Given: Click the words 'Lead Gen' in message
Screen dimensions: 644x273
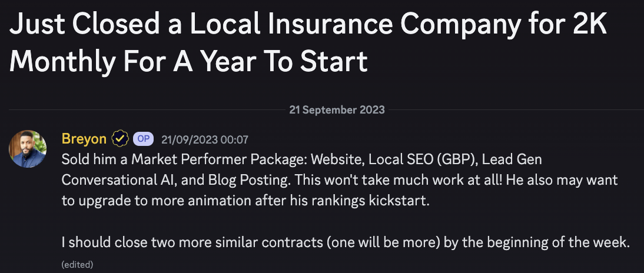Looking at the screenshot, I should click(512, 159).
